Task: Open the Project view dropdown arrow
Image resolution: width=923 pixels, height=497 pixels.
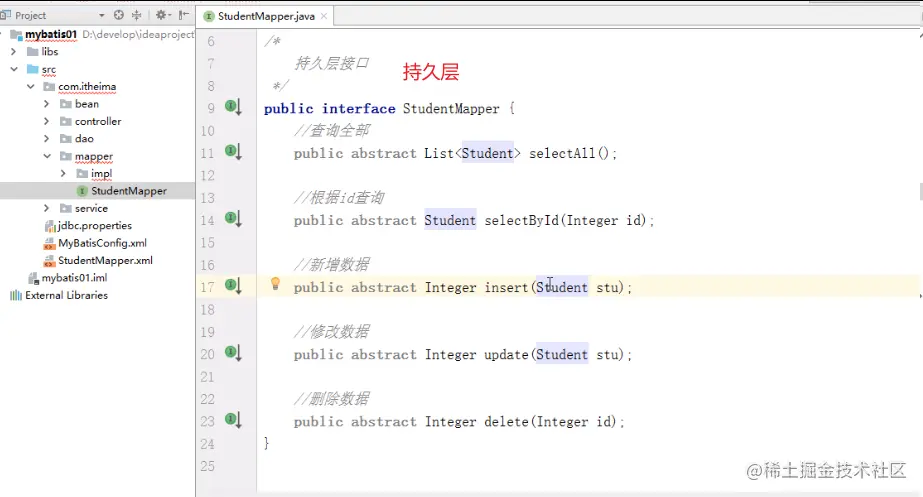Action: coord(101,15)
